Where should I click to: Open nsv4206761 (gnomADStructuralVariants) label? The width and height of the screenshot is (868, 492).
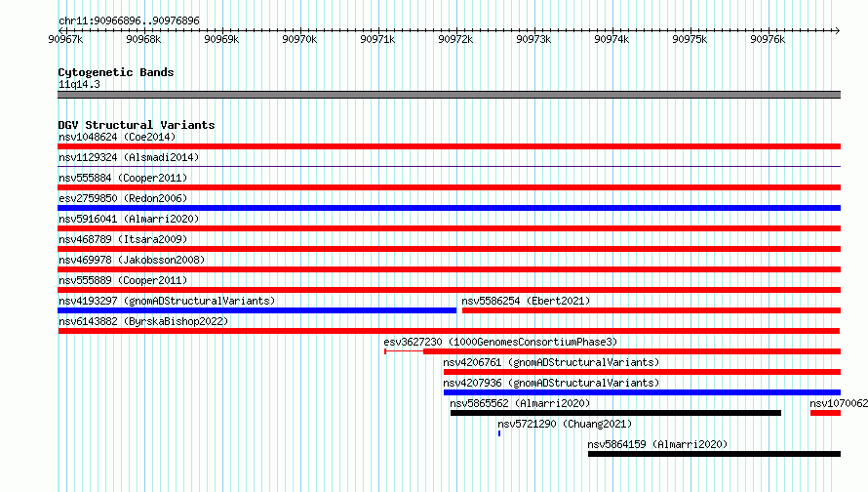(x=551, y=362)
